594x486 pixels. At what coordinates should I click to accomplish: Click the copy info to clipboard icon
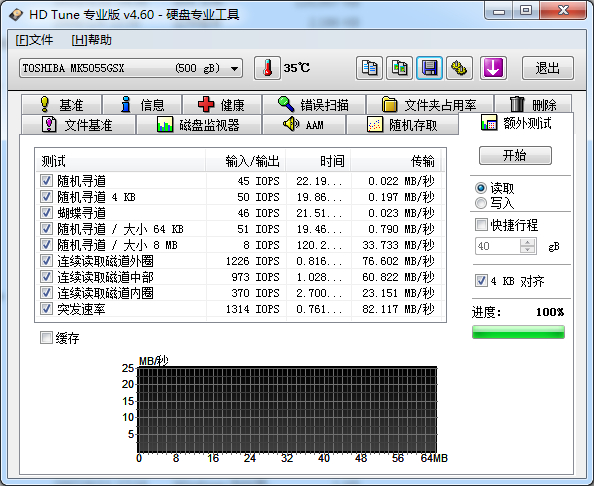(369, 68)
